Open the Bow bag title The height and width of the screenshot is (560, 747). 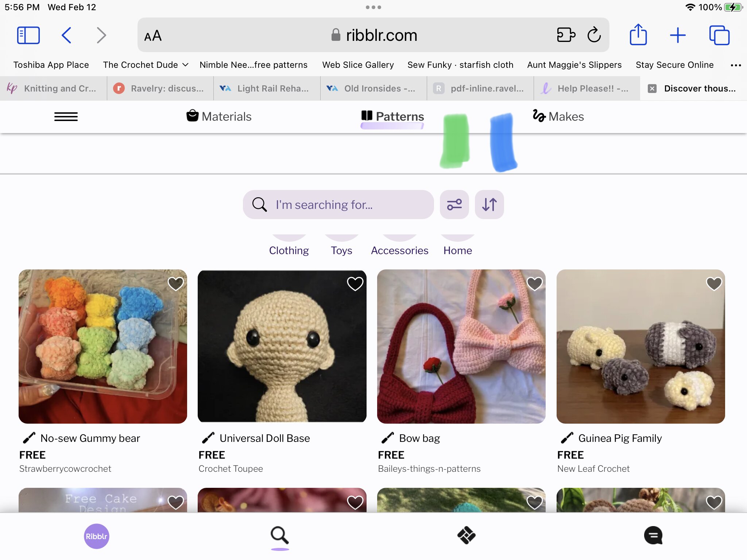coord(419,438)
